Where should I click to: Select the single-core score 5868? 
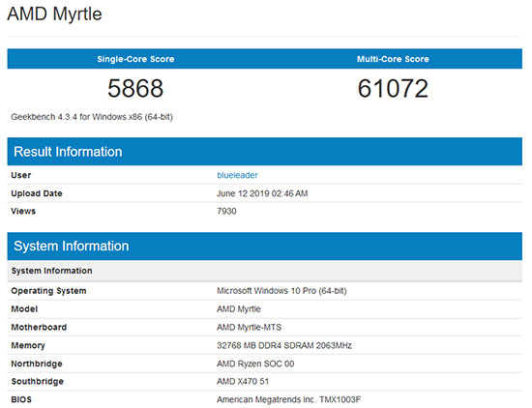[135, 88]
